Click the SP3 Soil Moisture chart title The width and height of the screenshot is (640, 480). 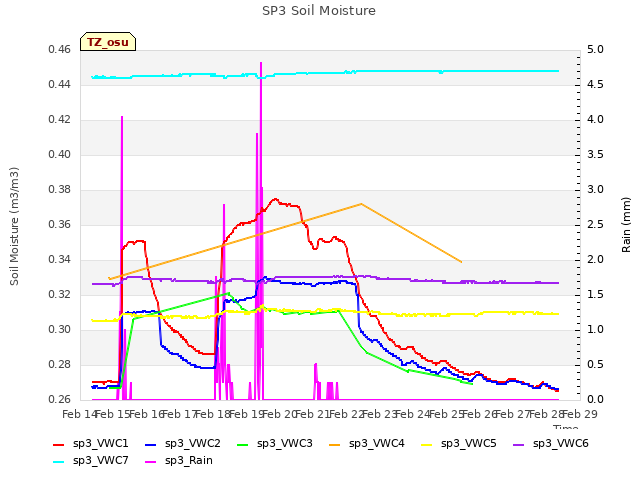click(319, 11)
